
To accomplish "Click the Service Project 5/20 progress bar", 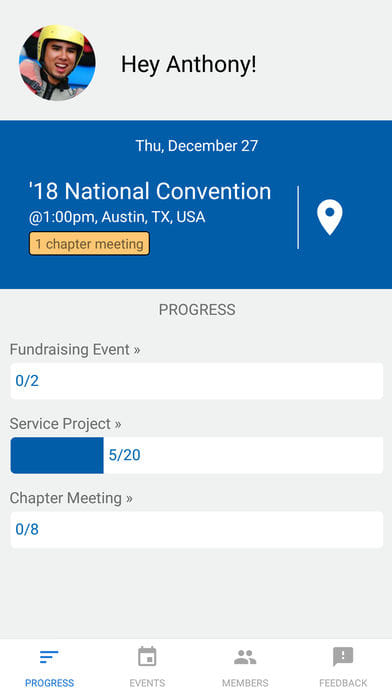I will pos(197,455).
